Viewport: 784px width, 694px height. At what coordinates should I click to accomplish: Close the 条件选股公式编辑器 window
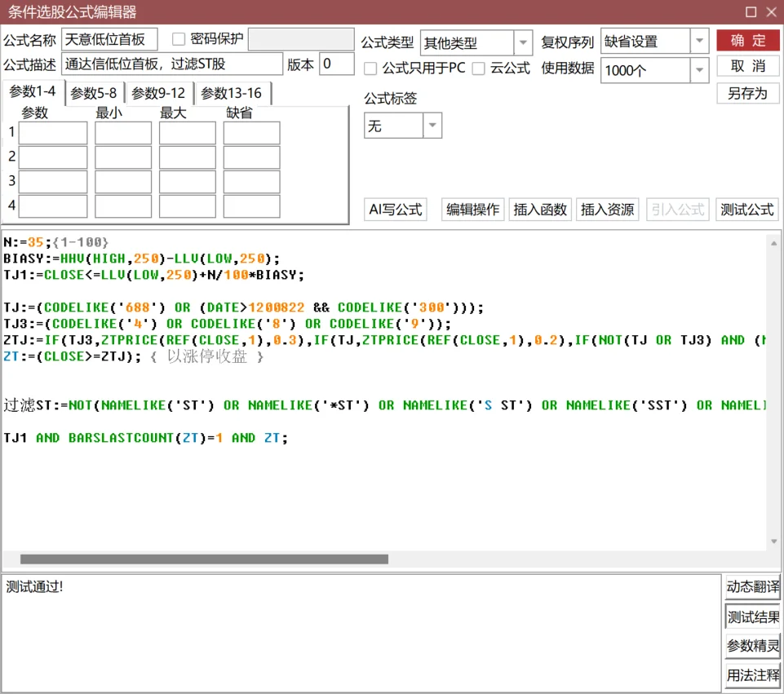[772, 12]
